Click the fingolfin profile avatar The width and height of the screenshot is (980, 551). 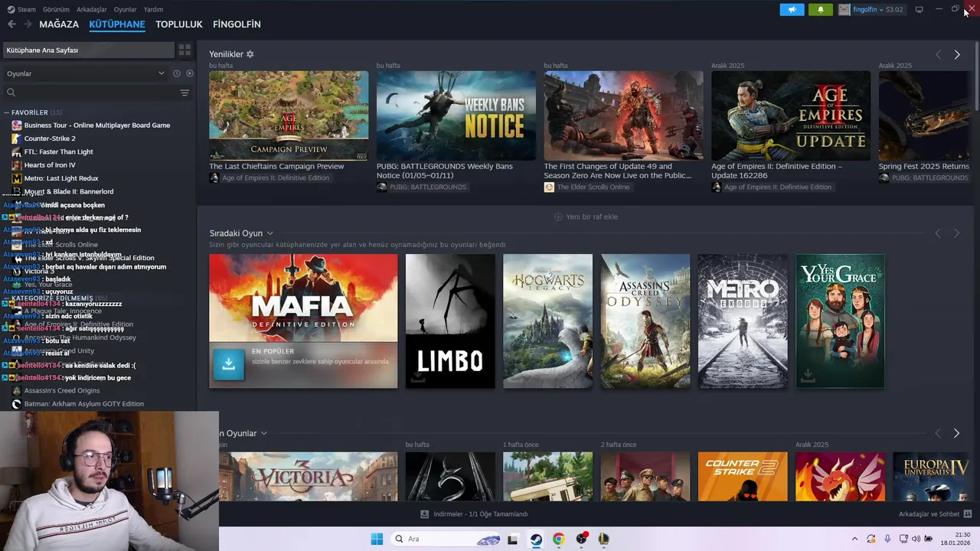click(844, 9)
